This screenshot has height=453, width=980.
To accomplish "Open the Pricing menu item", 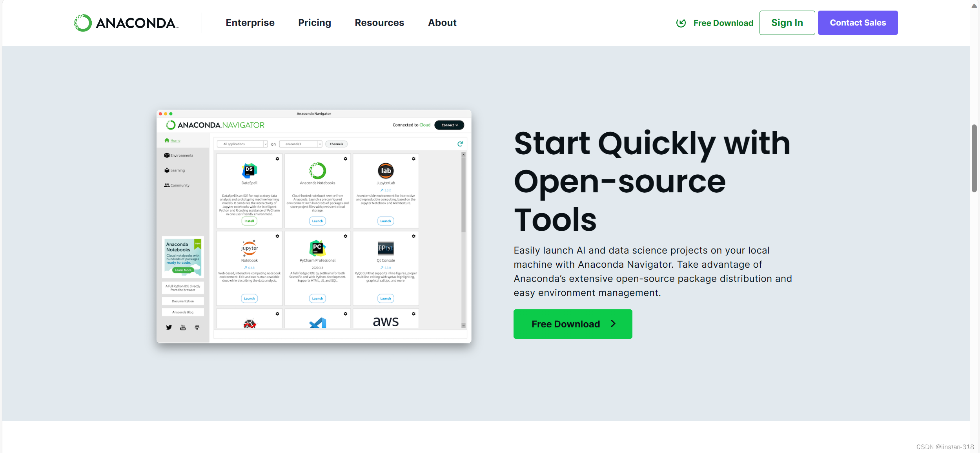I will coord(314,23).
